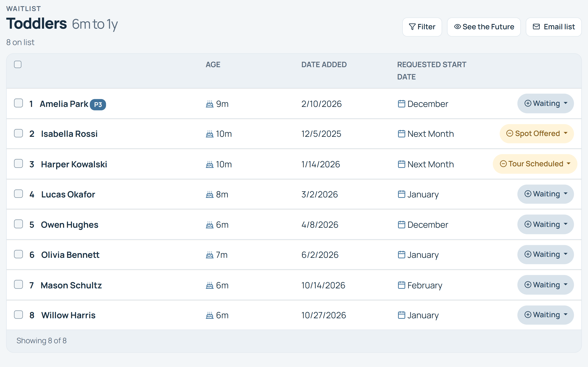This screenshot has width=588, height=367.
Task: Sort by the AGE column header
Action: [x=213, y=65]
